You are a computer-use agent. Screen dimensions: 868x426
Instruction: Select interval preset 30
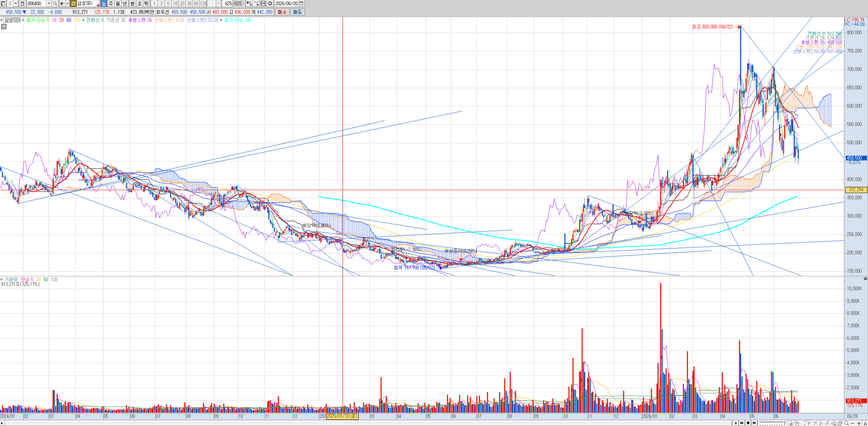(189, 3)
